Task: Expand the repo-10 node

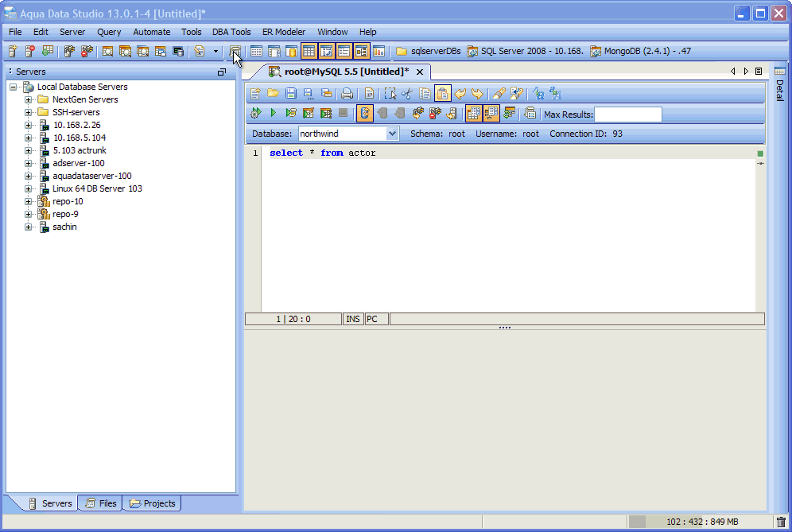Action: click(x=29, y=201)
